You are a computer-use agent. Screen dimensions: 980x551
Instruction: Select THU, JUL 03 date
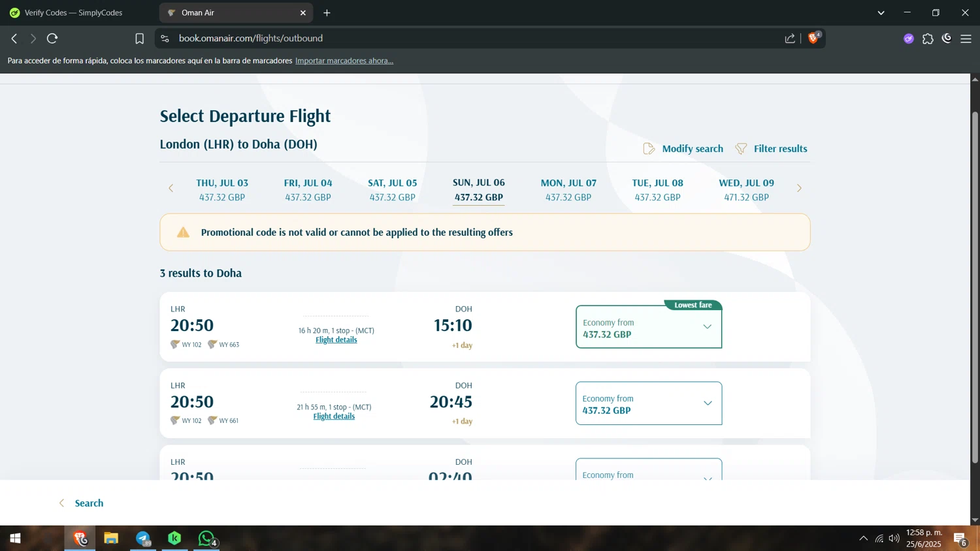pos(222,190)
